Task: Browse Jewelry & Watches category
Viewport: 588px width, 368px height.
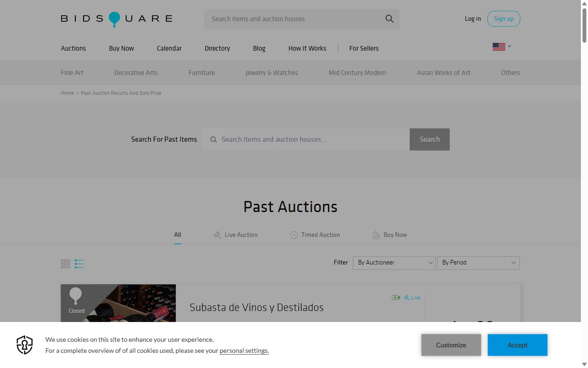Action: (x=271, y=73)
